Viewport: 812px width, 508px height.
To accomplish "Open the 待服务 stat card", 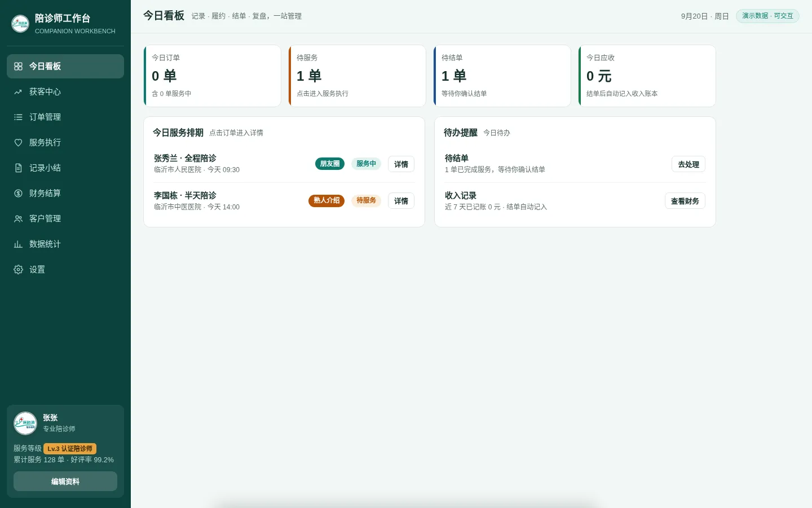I will click(358, 76).
